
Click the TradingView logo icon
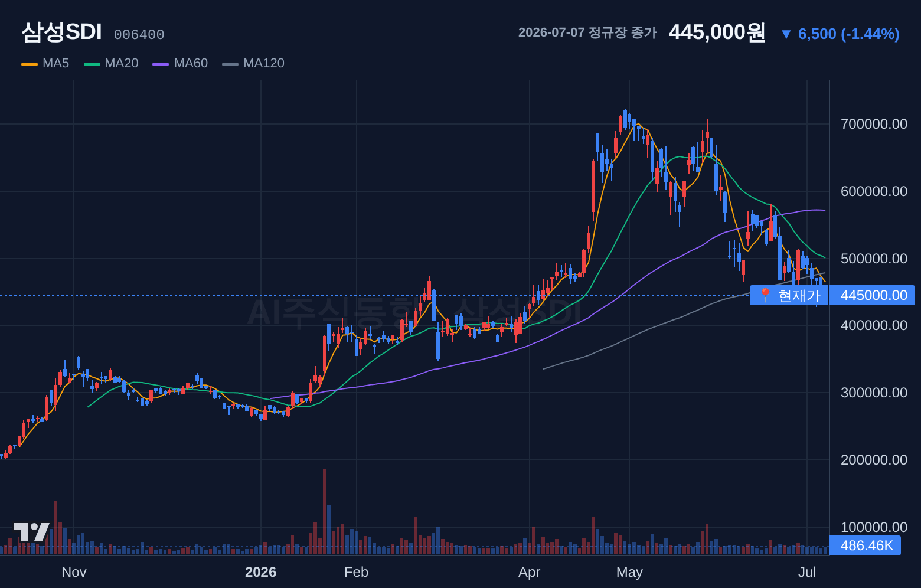point(31,532)
